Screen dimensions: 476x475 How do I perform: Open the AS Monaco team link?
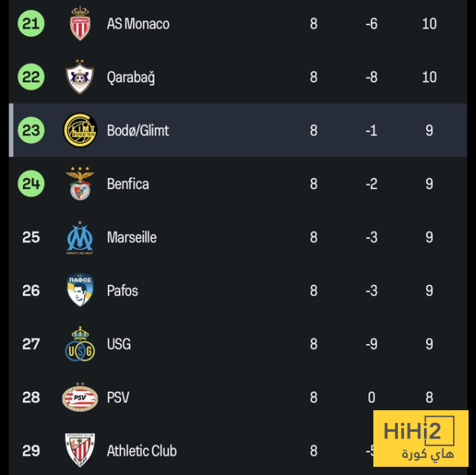click(x=138, y=24)
